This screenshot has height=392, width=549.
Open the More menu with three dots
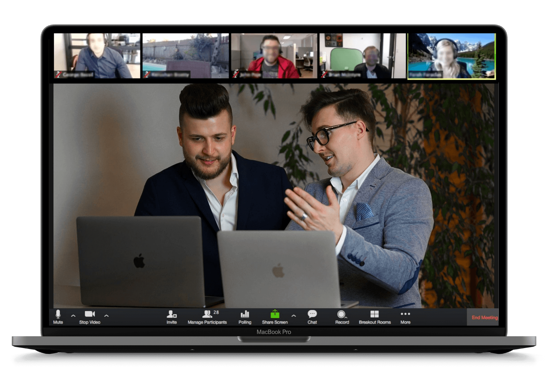point(405,317)
